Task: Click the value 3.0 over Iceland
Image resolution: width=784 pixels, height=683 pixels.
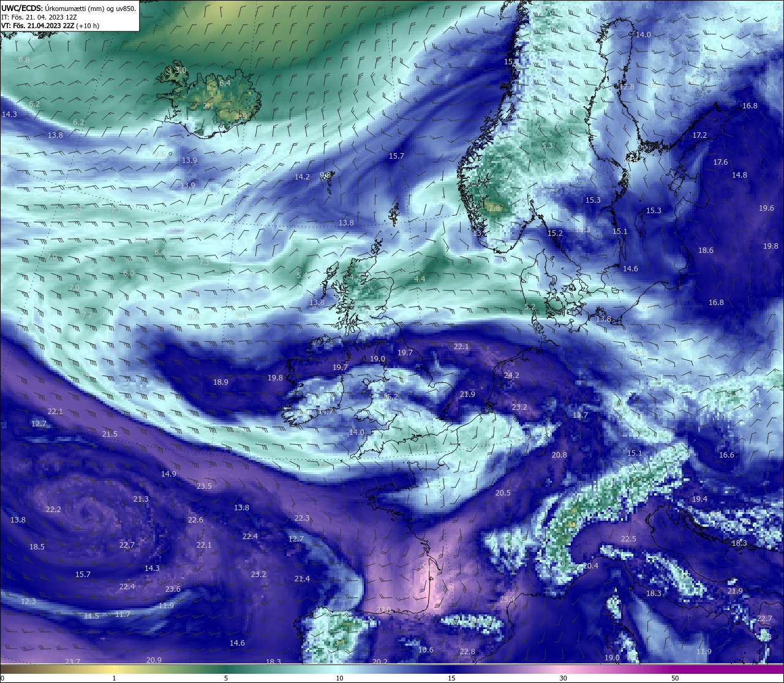Action: pos(181,70)
